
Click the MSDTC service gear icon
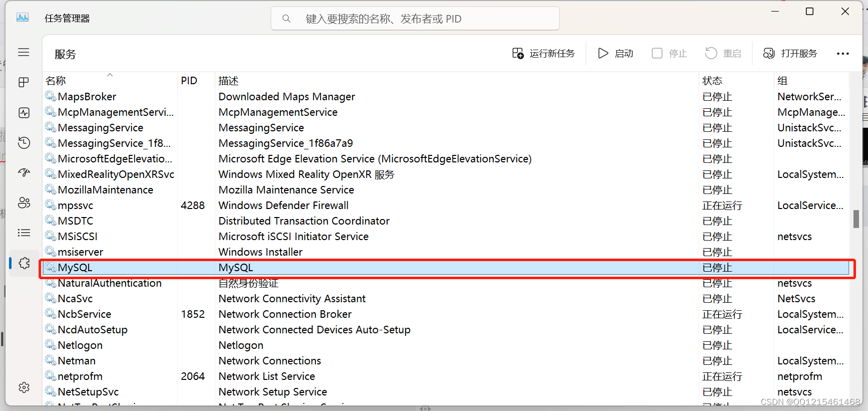[51, 220]
